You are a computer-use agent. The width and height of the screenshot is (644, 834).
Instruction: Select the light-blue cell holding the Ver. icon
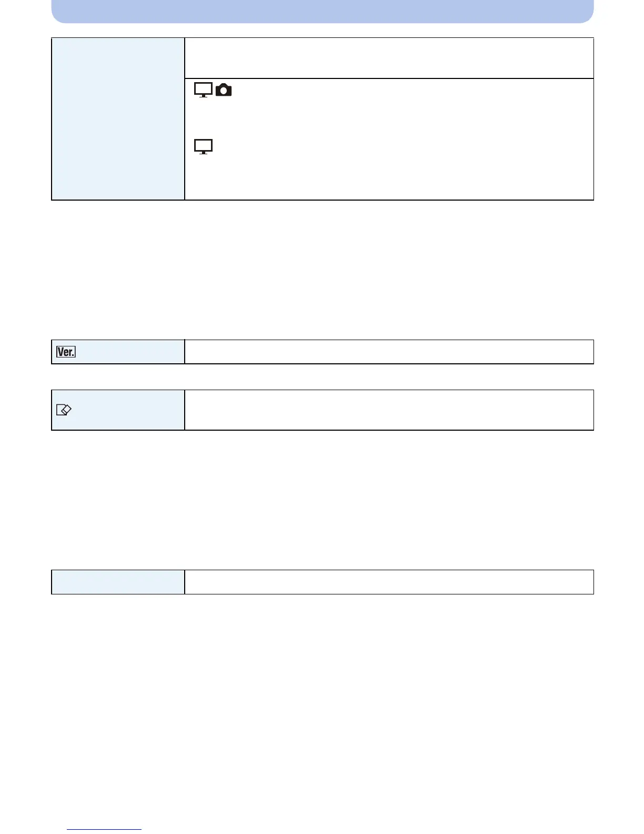point(118,352)
